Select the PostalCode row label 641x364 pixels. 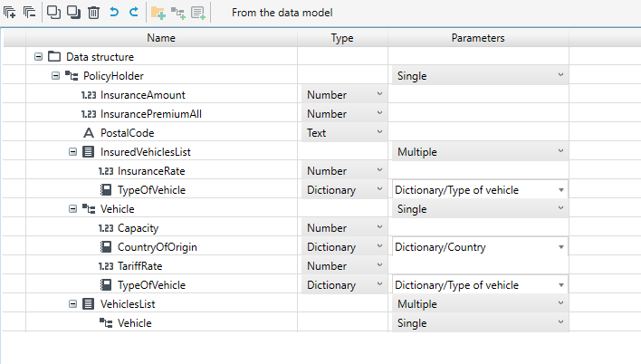[x=127, y=133]
